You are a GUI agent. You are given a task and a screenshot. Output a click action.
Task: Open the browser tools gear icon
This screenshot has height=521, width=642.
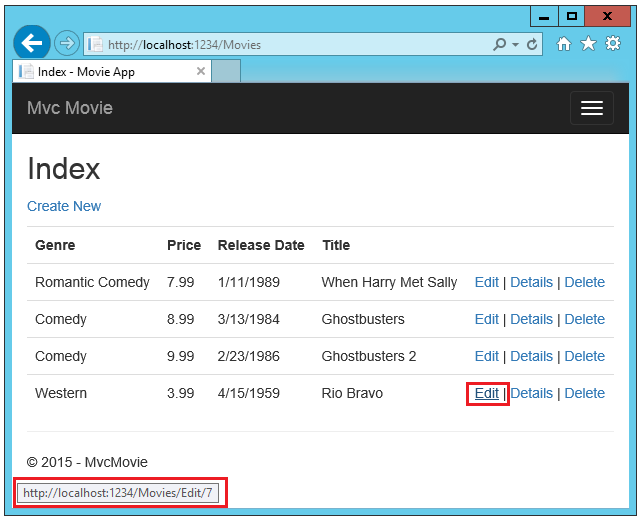coord(613,43)
